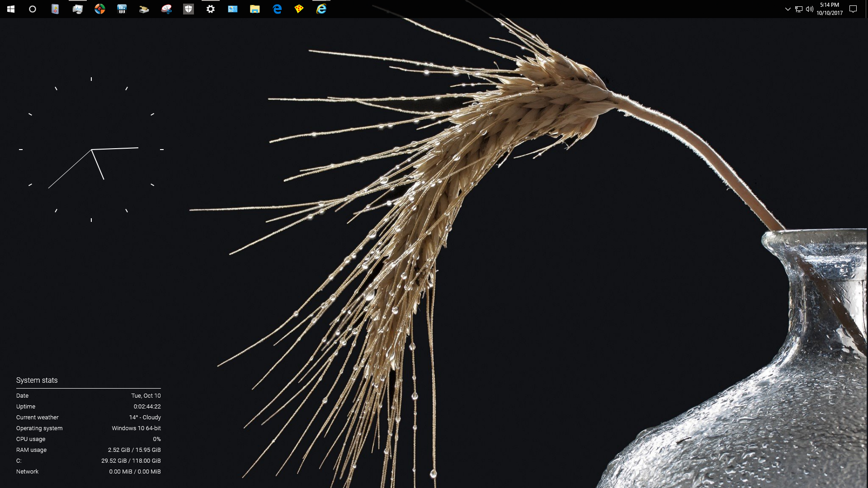Launch Internet Explorer from taskbar
The image size is (868, 488).
(321, 9)
